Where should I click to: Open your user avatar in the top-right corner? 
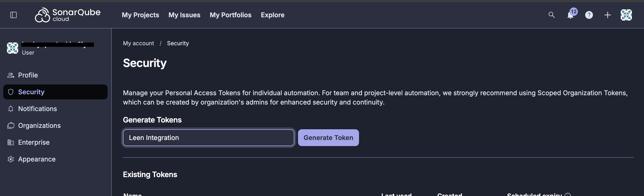pos(626,15)
